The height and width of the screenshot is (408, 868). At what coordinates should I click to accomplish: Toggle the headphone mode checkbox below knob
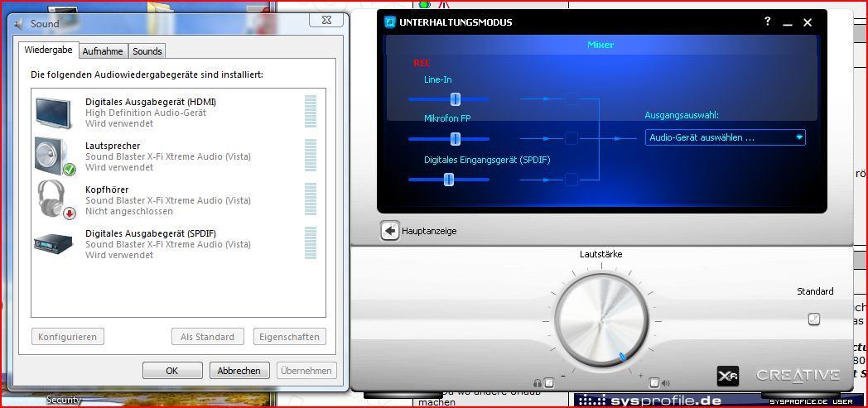548,382
